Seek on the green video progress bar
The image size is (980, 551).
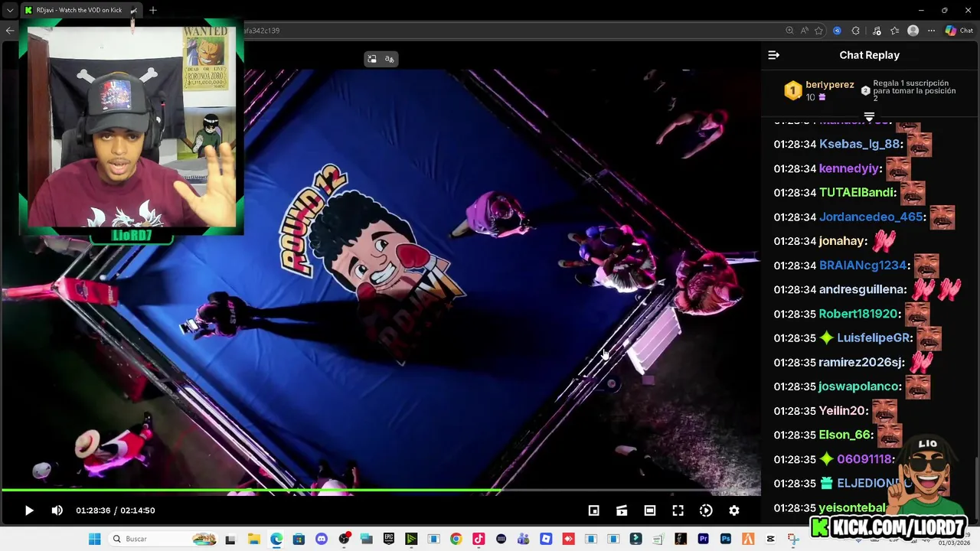381,491
